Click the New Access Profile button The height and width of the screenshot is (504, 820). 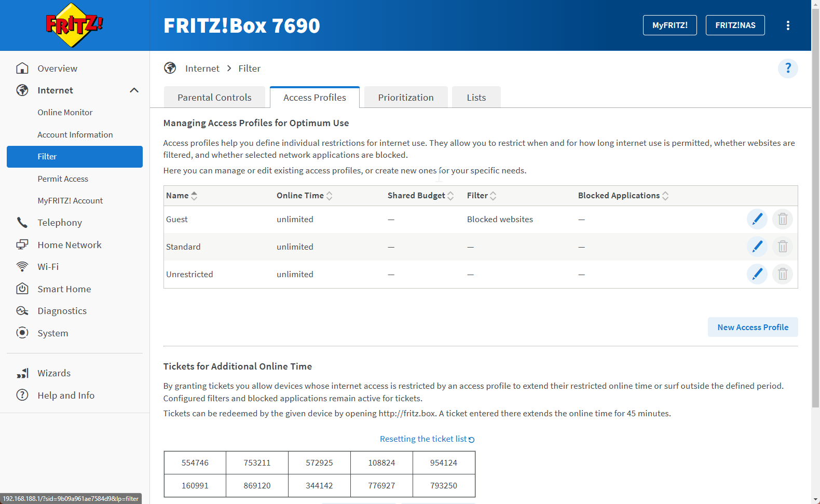point(752,328)
